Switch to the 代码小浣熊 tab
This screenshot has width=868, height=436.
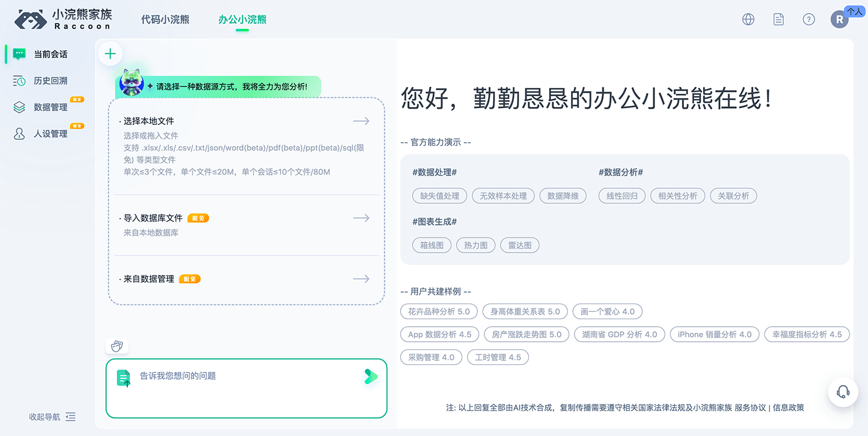[x=165, y=18]
